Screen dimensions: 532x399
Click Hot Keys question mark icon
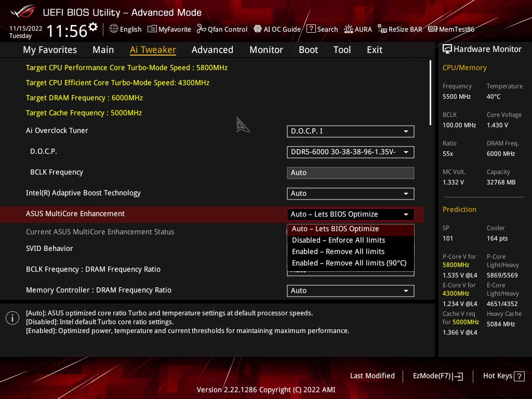[519, 376]
